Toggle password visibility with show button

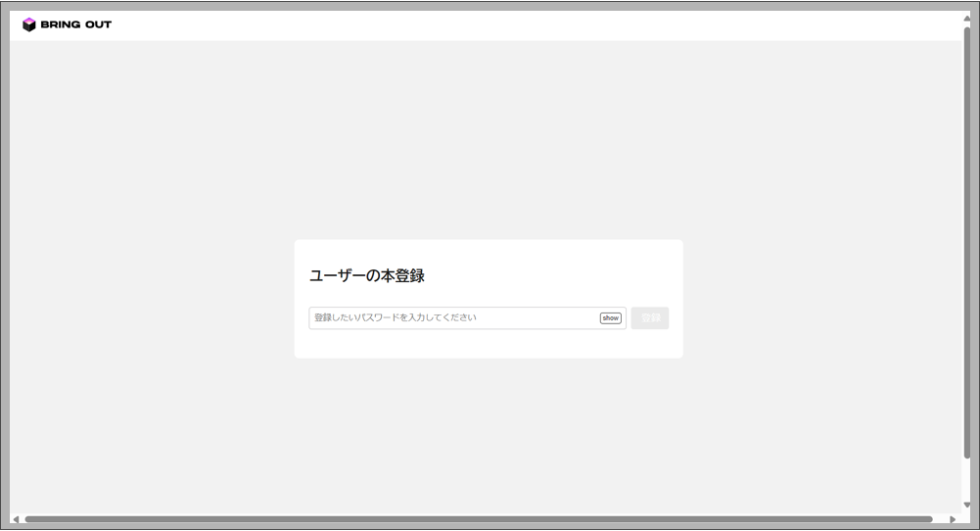pyautogui.click(x=610, y=317)
